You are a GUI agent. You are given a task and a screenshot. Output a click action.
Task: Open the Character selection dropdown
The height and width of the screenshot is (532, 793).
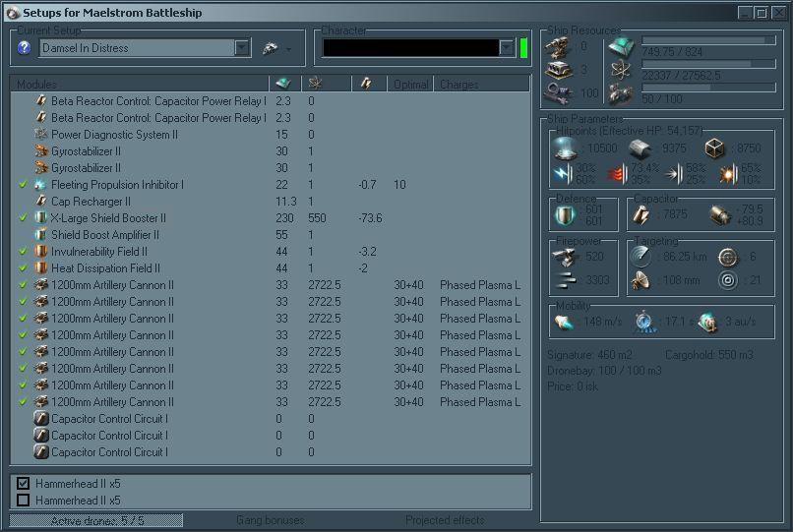point(507,48)
